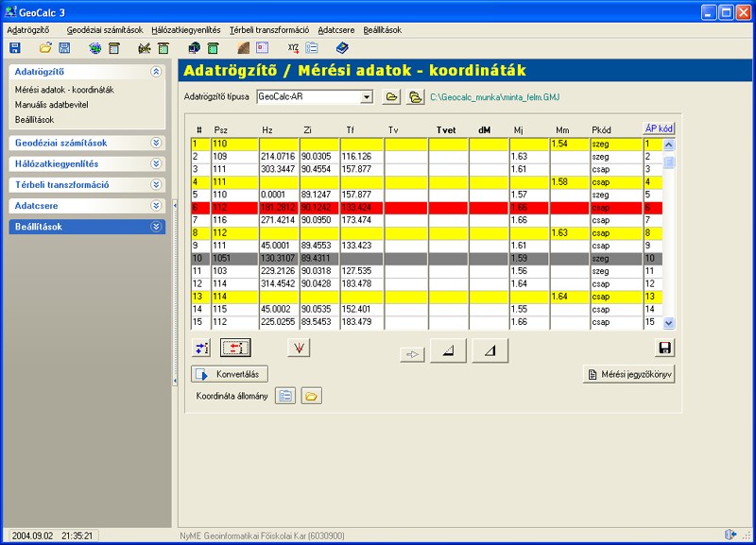Select Mérési adatok - koordináták in sidebar
Screen dimensions: 756x545
tap(64, 90)
